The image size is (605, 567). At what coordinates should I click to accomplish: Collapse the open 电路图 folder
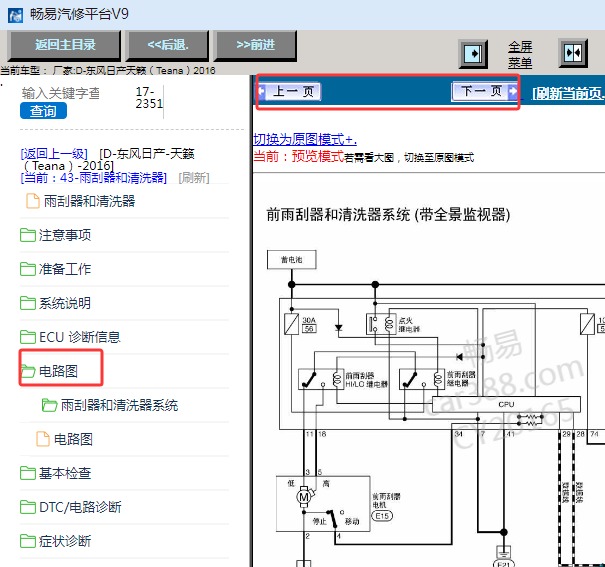click(x=58, y=371)
